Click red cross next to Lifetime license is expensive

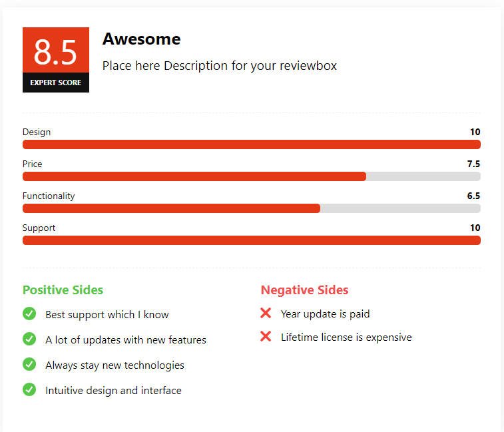coord(266,336)
